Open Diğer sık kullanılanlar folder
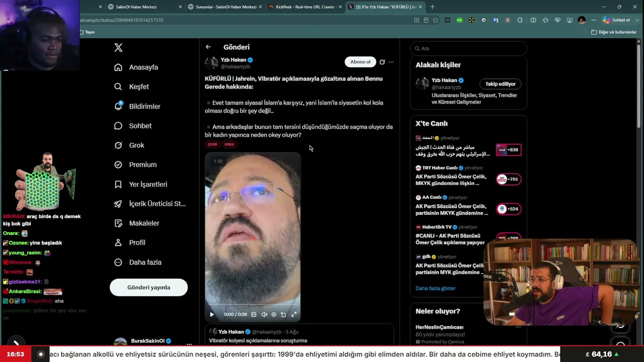Image resolution: width=644 pixels, height=362 pixels. coord(614,32)
